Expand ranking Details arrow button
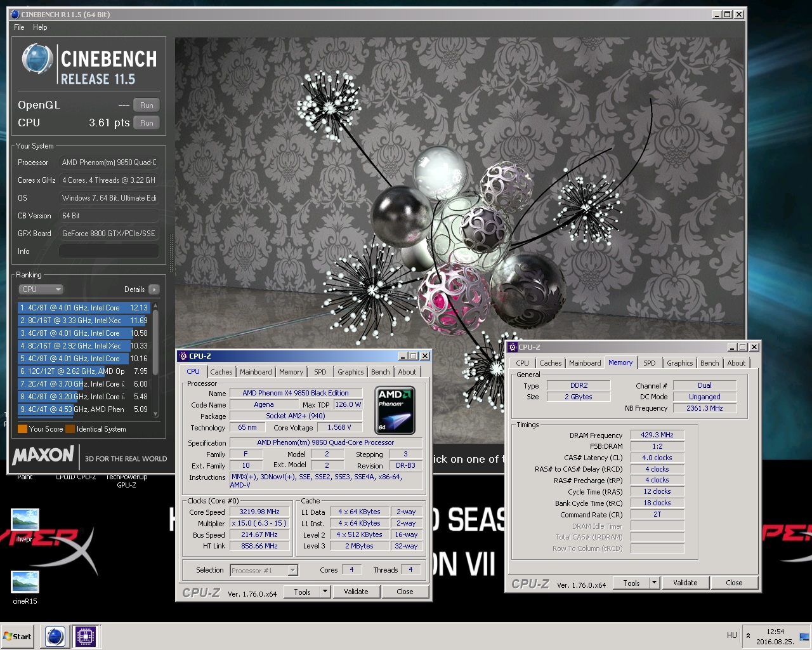 154,289
